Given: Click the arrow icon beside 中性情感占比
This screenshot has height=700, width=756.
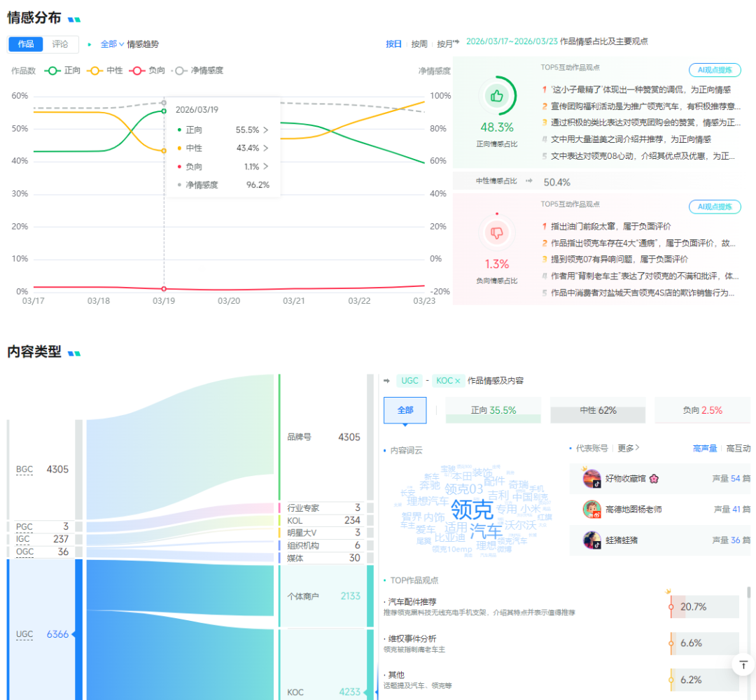Looking at the screenshot, I should pyautogui.click(x=529, y=181).
